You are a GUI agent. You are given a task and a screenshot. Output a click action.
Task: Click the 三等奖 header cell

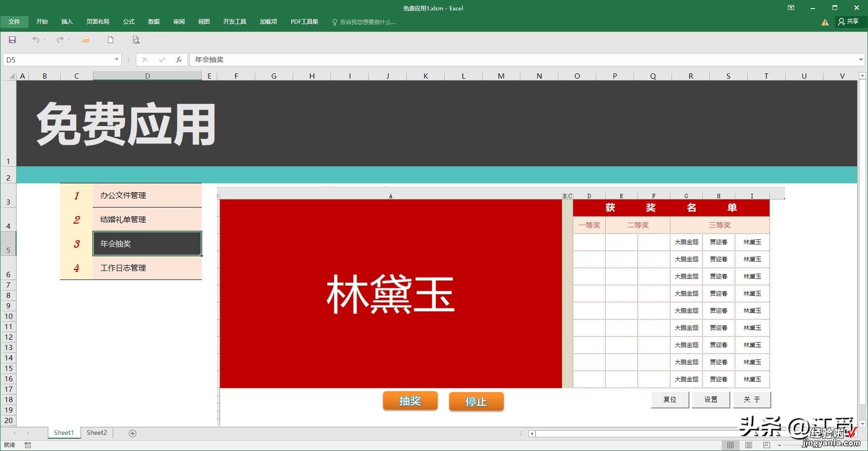(720, 225)
